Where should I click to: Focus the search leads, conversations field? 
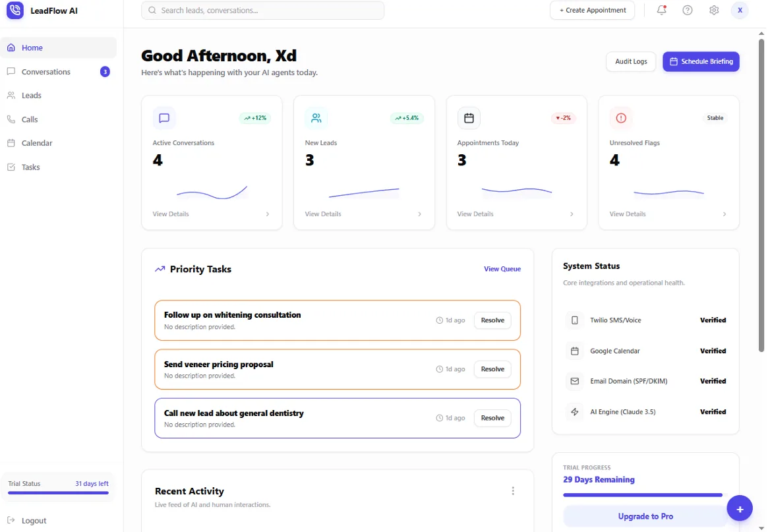(262, 11)
